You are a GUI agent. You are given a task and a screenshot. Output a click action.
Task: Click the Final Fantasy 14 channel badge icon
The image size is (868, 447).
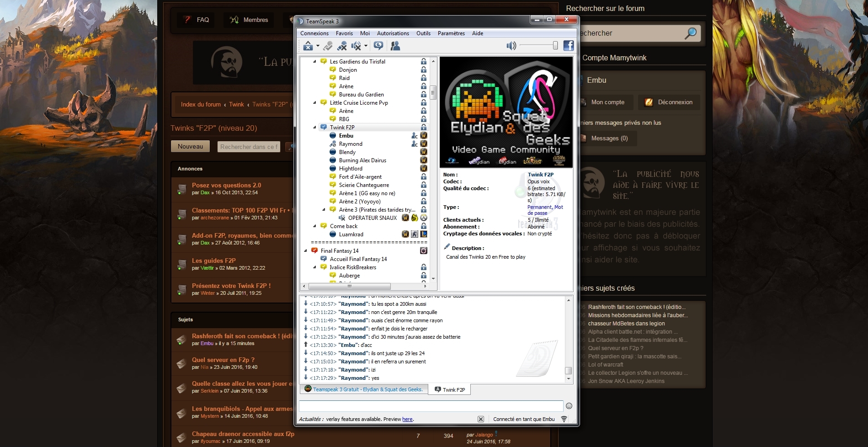[424, 251]
